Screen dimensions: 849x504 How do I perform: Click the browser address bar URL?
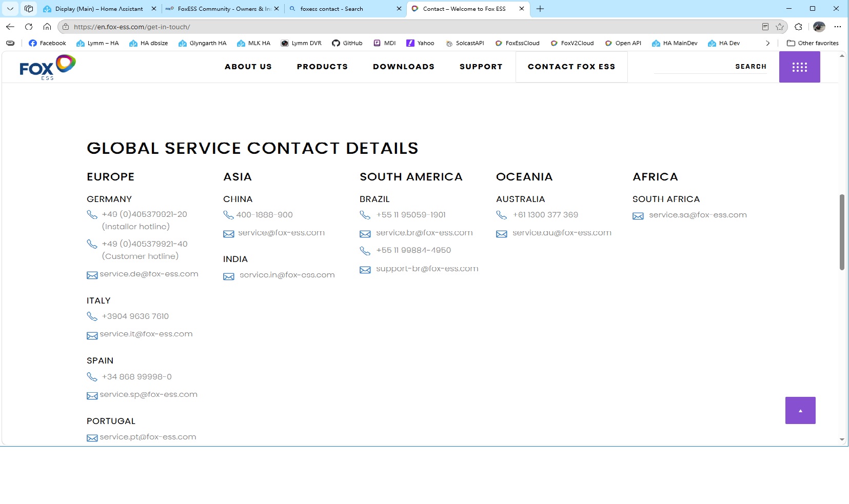(x=132, y=27)
